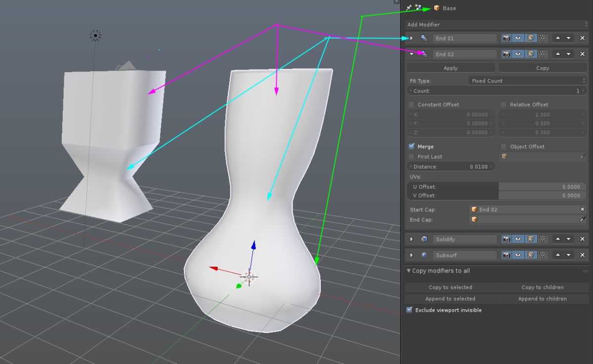Expand the End 01 modifier panel

click(x=411, y=38)
